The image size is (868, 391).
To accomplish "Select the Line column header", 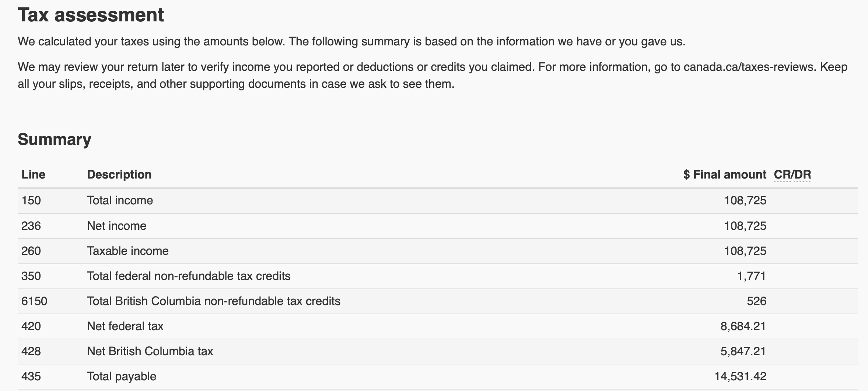I will pos(33,174).
